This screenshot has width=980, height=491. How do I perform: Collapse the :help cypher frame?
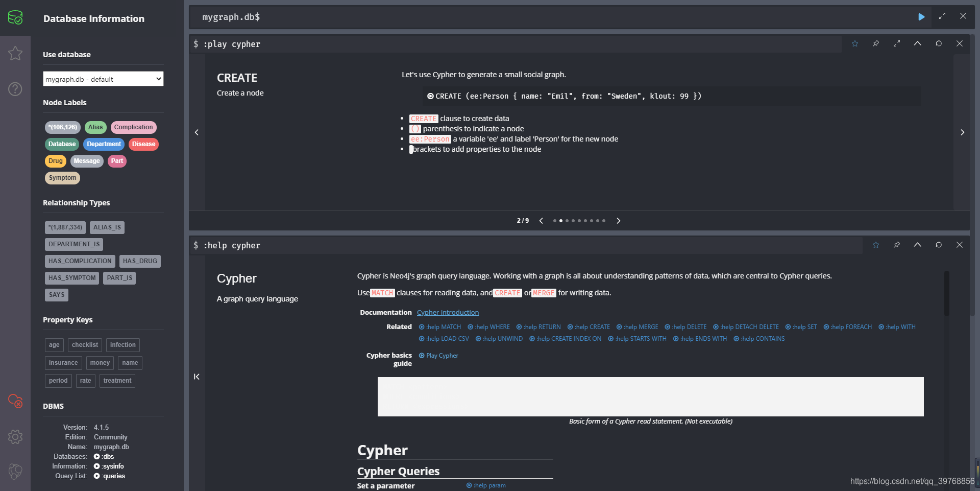[x=918, y=245]
